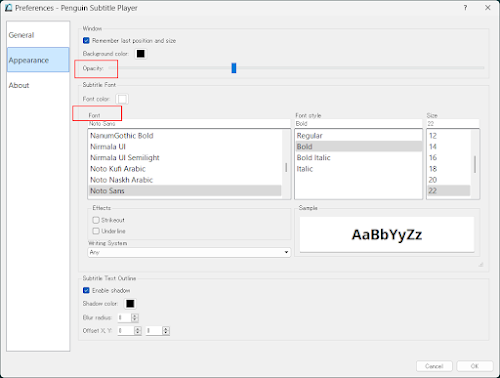Viewport: 500px width, 378px height.
Task: Select Noto Kufi Arabic font
Action: (x=185, y=169)
